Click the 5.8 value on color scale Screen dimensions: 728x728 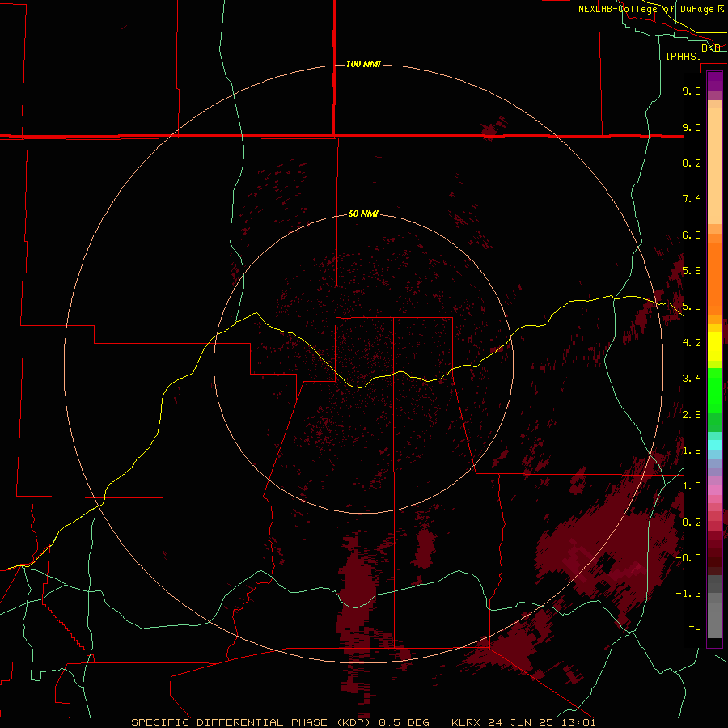692,271
